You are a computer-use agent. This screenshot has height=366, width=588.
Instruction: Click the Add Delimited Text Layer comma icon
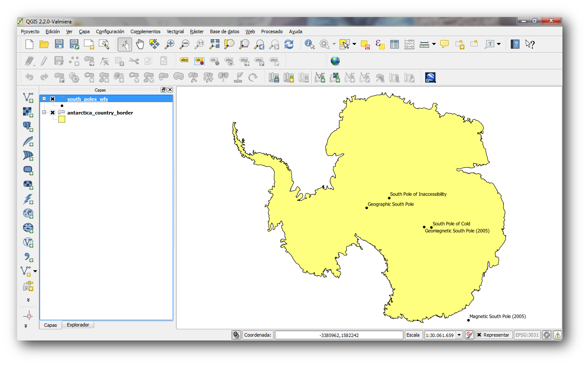tap(28, 257)
